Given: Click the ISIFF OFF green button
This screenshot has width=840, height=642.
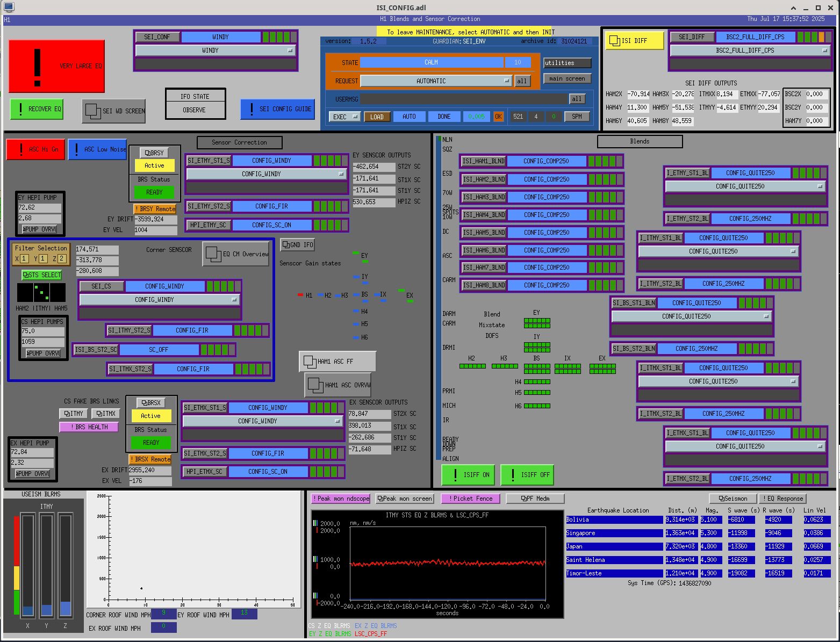Looking at the screenshot, I should [x=527, y=475].
